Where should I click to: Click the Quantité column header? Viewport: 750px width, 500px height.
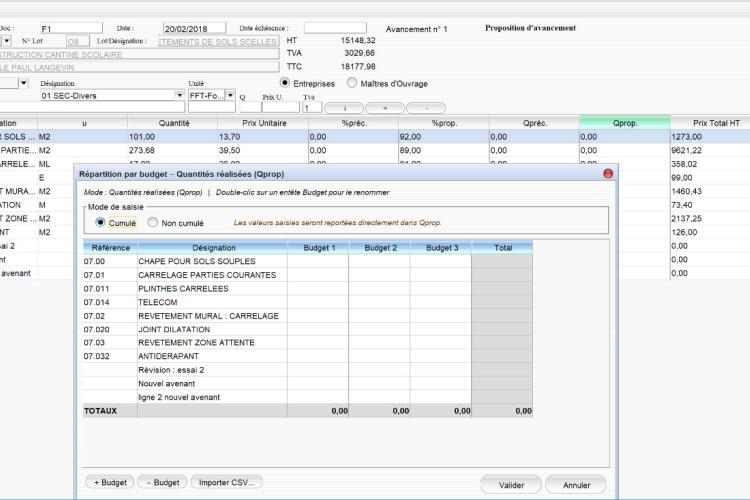(174, 123)
